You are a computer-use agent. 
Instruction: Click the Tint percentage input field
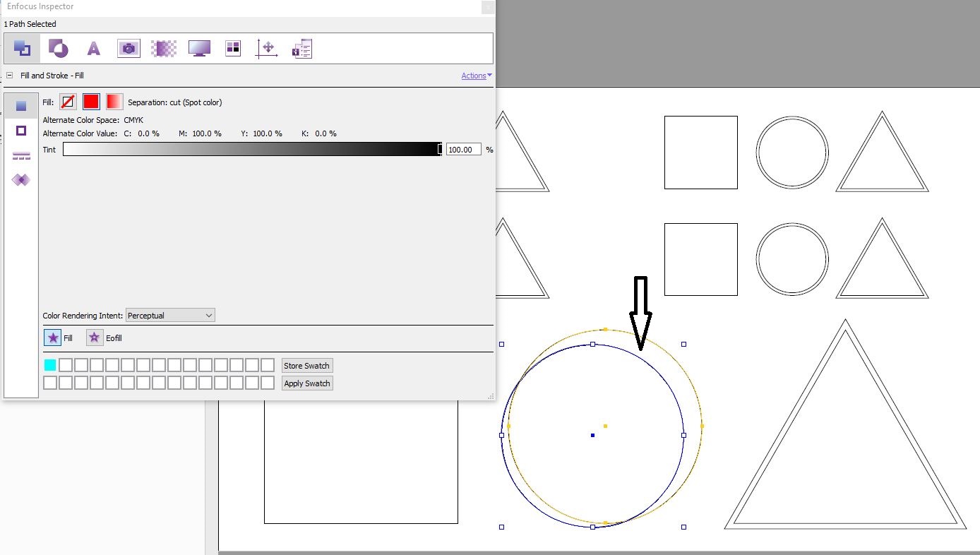tap(464, 149)
